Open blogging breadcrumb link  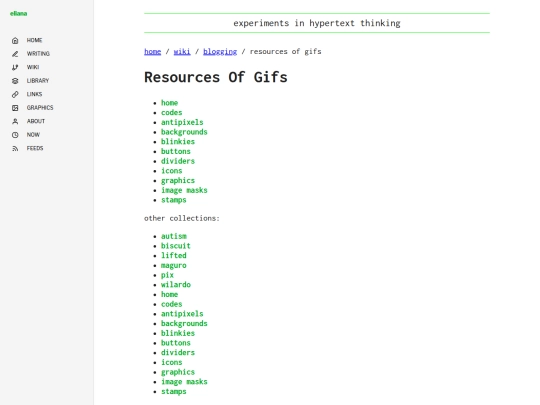click(x=220, y=51)
